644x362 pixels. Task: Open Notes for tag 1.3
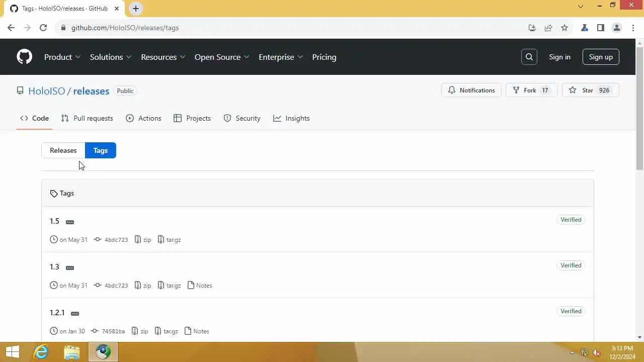[x=200, y=286]
